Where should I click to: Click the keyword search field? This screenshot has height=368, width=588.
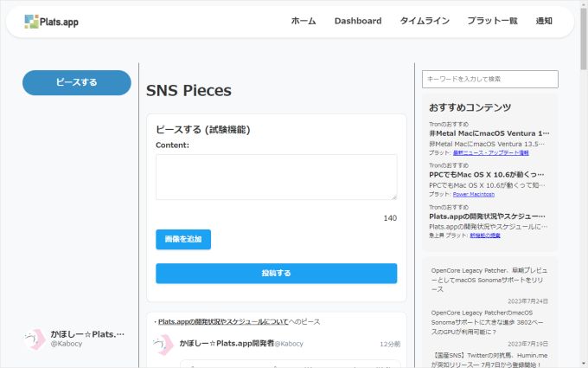(x=490, y=80)
